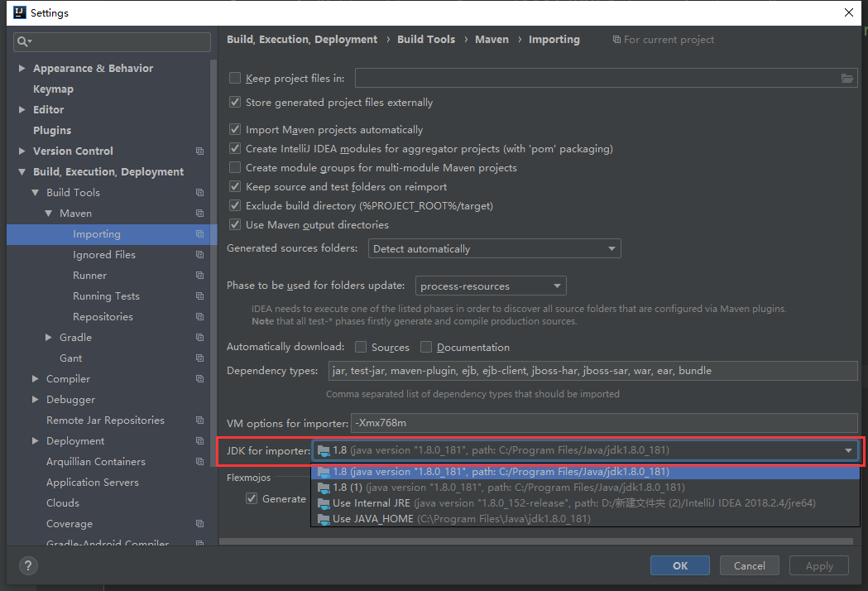Click project-level icon beside Deployment
This screenshot has height=591, width=868.
click(200, 441)
